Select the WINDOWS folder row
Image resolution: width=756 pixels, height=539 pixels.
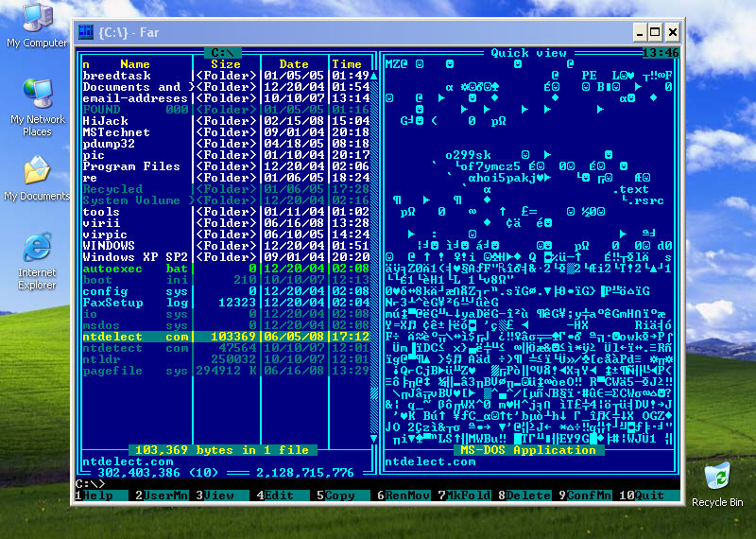click(226, 246)
